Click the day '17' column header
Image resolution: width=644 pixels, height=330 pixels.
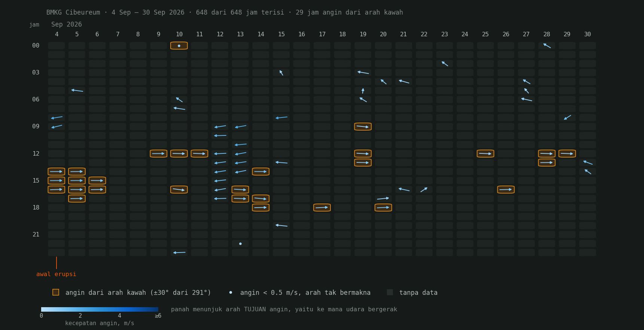coord(322,34)
